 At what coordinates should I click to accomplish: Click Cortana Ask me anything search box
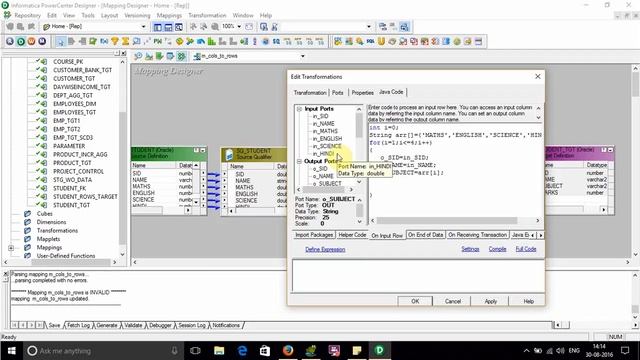point(103,351)
